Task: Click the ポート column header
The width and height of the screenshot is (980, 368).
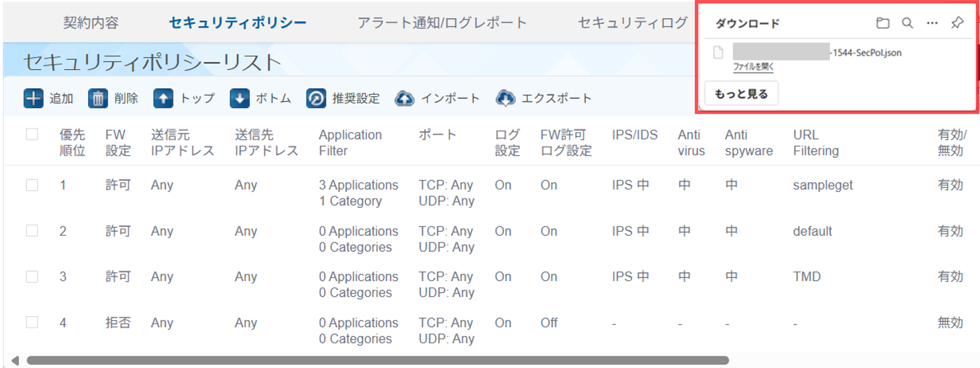Action: pos(437,135)
